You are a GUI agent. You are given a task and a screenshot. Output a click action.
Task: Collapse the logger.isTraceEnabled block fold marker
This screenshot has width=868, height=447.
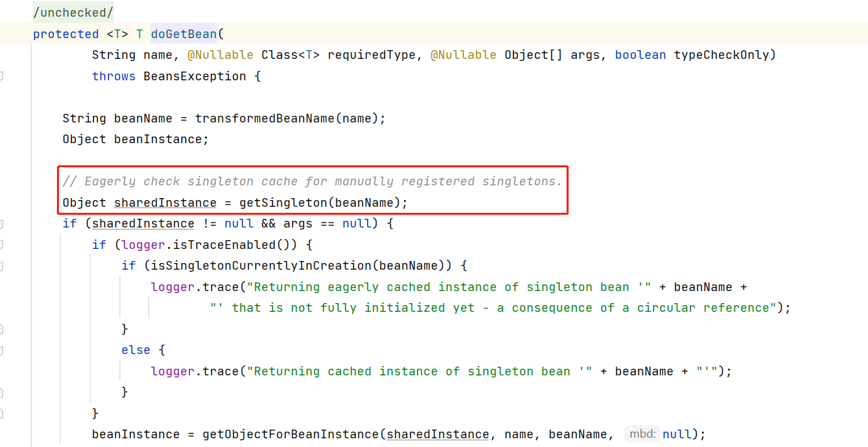1,245
